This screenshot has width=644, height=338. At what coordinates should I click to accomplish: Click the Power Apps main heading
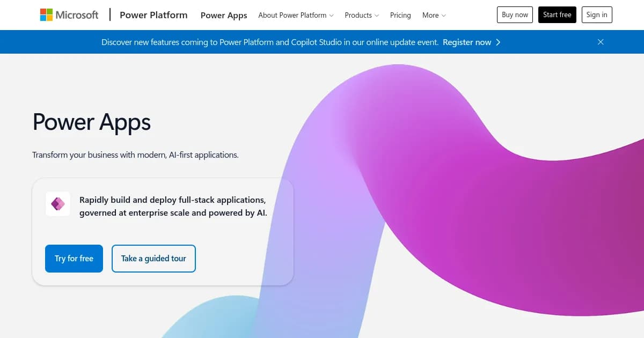92,122
